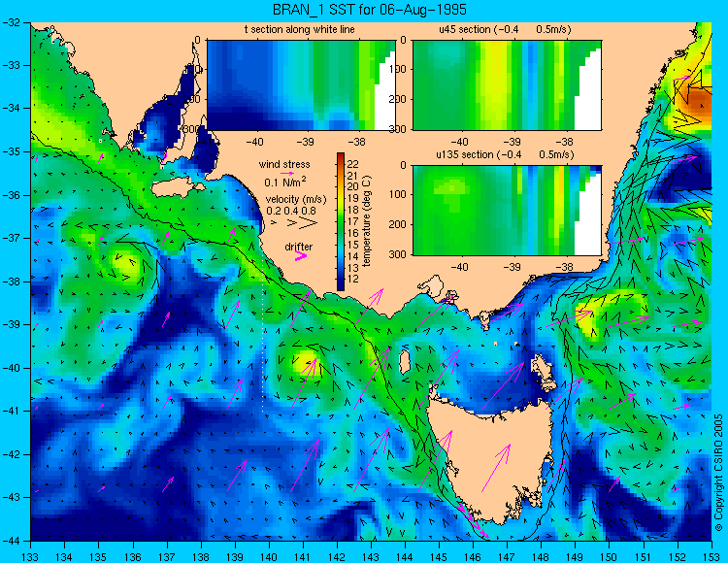This screenshot has height=563, width=728.
Task: Click Kangaroo Island near 137E 36S
Action: 178,188
